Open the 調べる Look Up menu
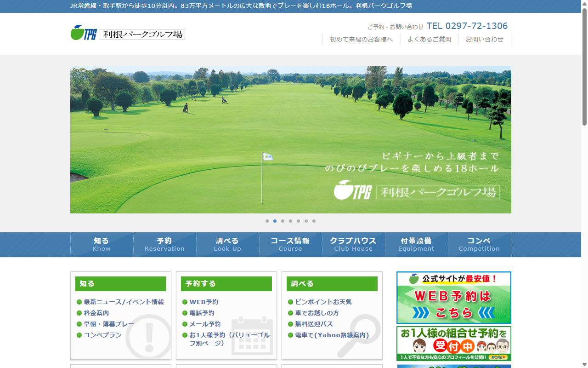The height and width of the screenshot is (368, 588). click(x=227, y=245)
